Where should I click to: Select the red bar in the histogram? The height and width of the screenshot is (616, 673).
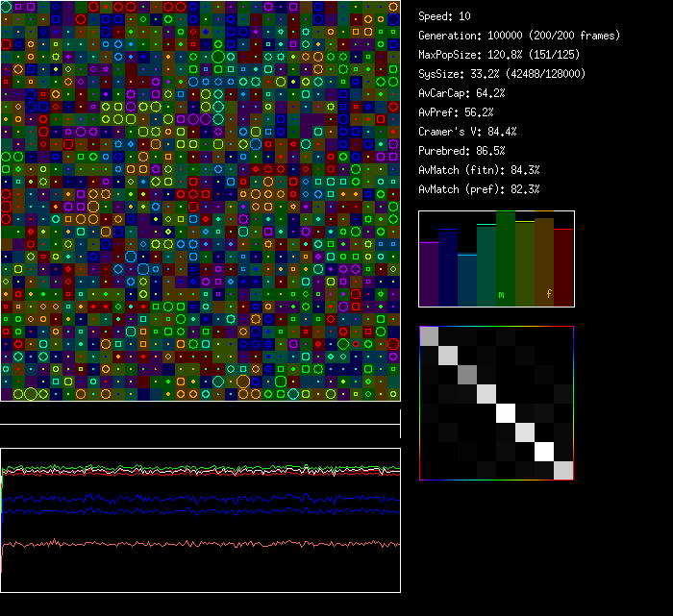click(563, 267)
